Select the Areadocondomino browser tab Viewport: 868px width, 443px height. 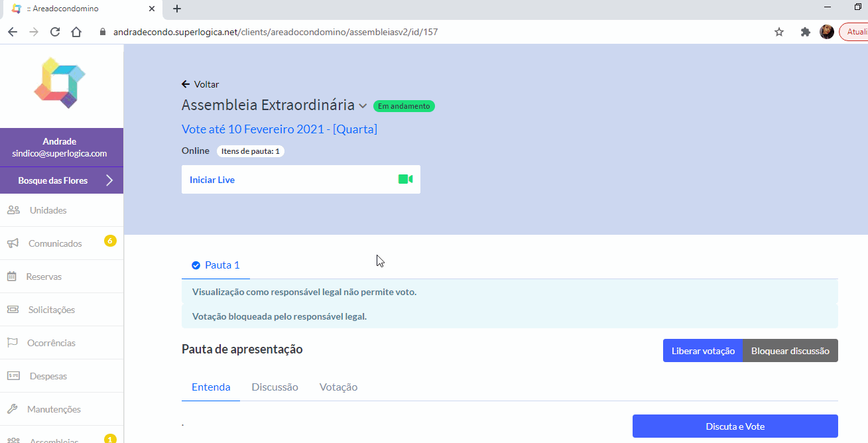click(82, 9)
